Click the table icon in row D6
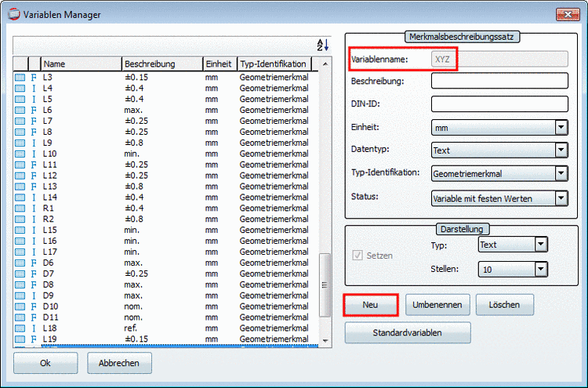 20,263
